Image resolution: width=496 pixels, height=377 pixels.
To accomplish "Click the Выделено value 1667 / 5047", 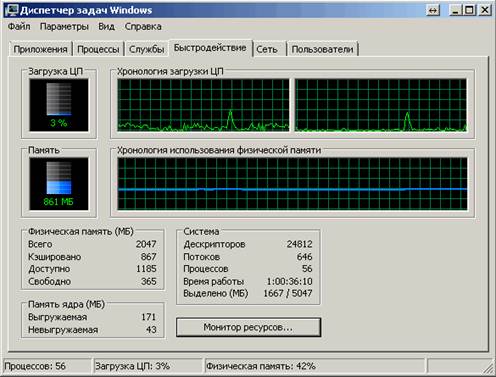I will [288, 293].
